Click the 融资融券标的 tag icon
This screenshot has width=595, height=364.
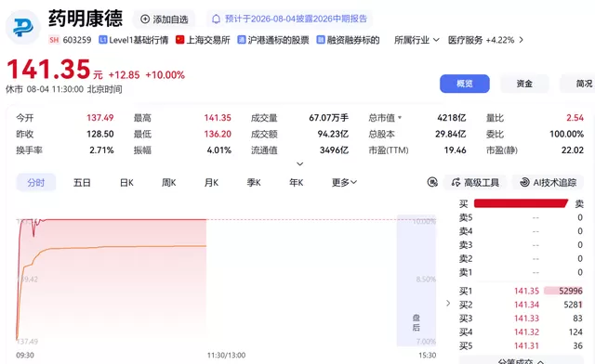pos(321,40)
